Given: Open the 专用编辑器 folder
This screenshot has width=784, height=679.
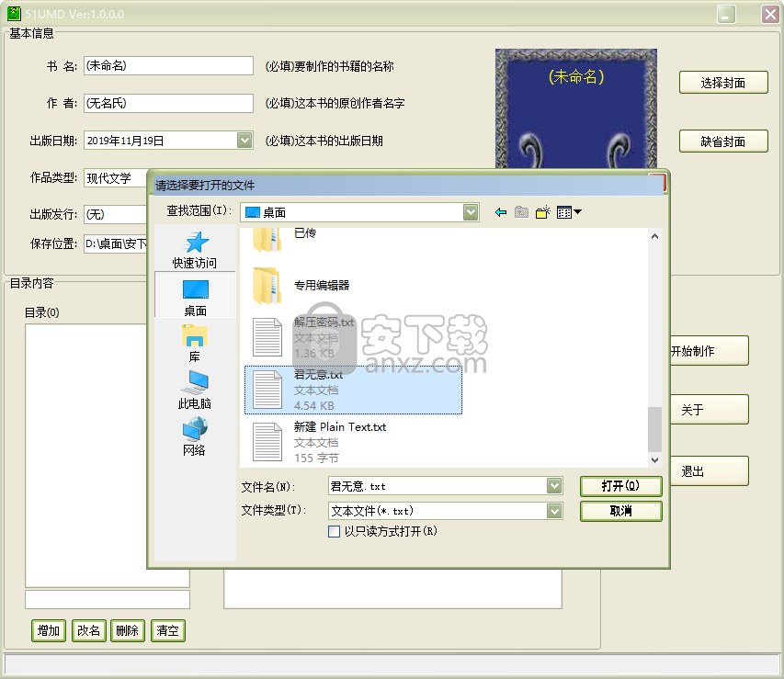Looking at the screenshot, I should click(321, 285).
